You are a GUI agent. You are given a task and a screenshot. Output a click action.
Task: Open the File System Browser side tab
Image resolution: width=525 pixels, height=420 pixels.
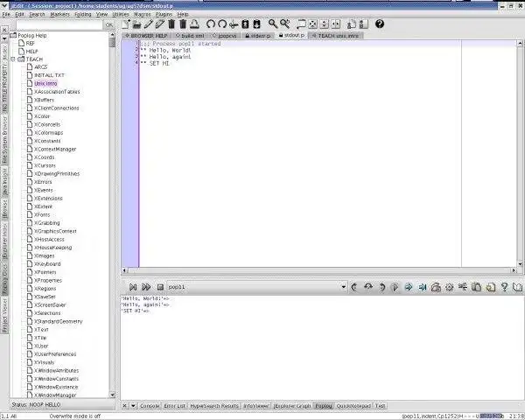tap(4, 140)
